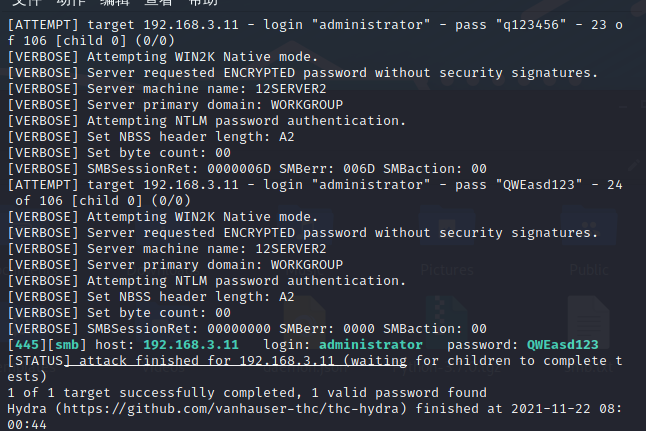Screen dimensions: 646x431
Task: Click the green host IP 192.168.3.11
Action: click(191, 344)
